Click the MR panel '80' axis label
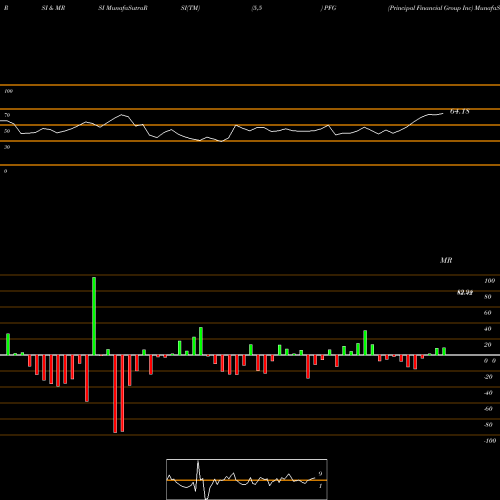Image resolution: width=500 pixels, height=500 pixels. (488, 297)
